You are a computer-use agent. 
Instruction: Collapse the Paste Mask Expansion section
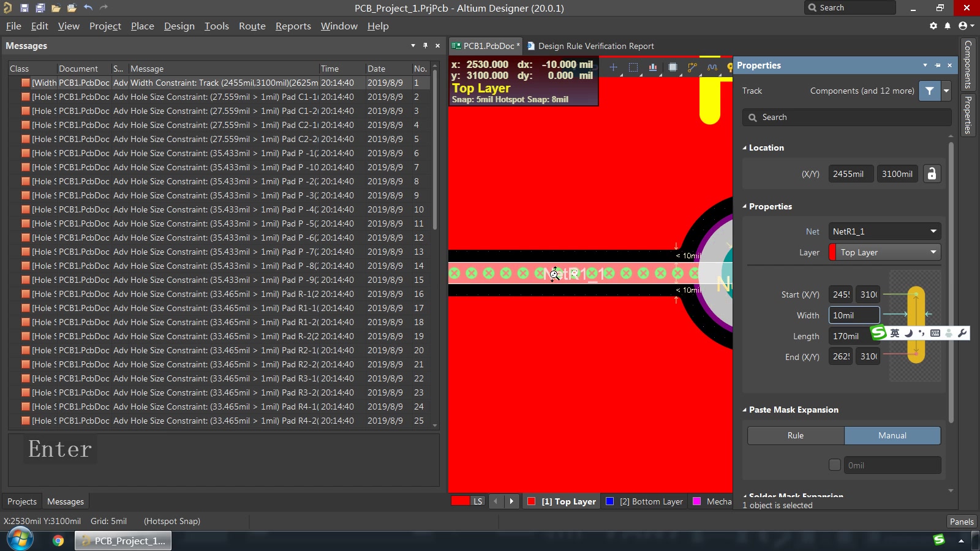tap(745, 410)
